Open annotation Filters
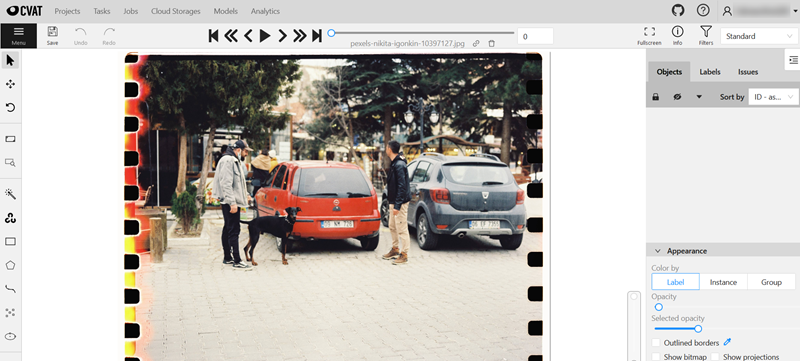Screen dimensions: 800x361 tap(706, 36)
